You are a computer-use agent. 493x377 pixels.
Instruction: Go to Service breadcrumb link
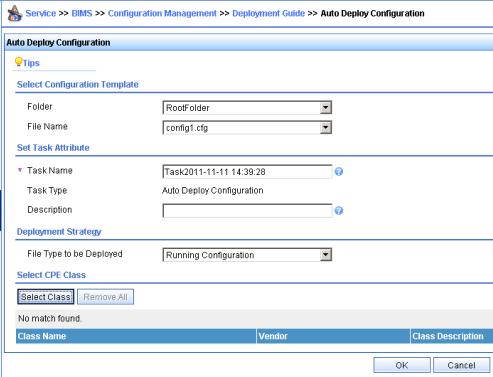(x=41, y=13)
